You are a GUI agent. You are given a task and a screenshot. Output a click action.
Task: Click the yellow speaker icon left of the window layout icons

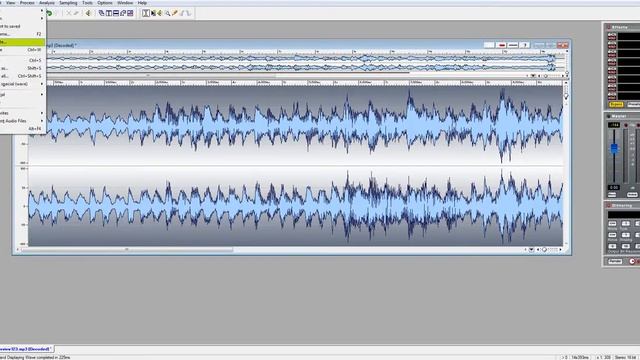(x=88, y=13)
